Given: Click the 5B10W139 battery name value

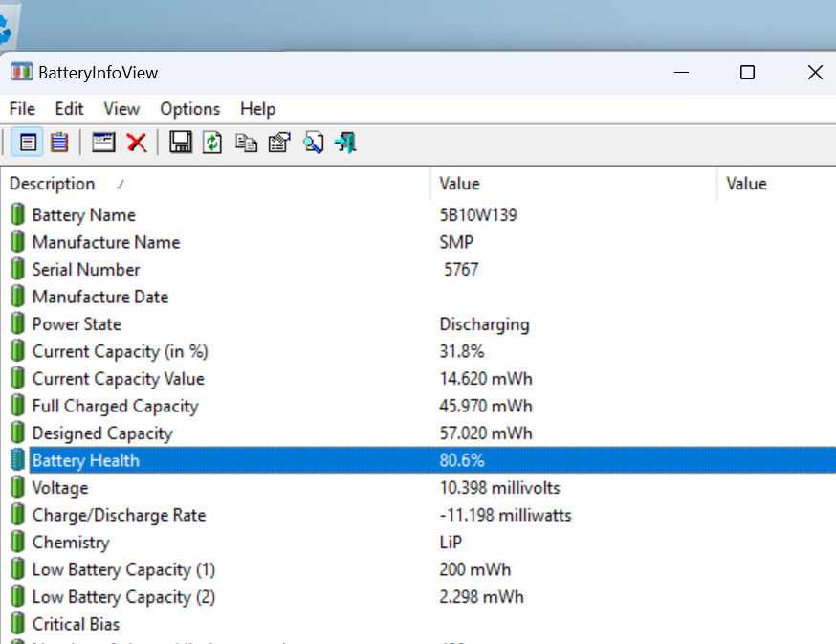Looking at the screenshot, I should pyautogui.click(x=478, y=214).
